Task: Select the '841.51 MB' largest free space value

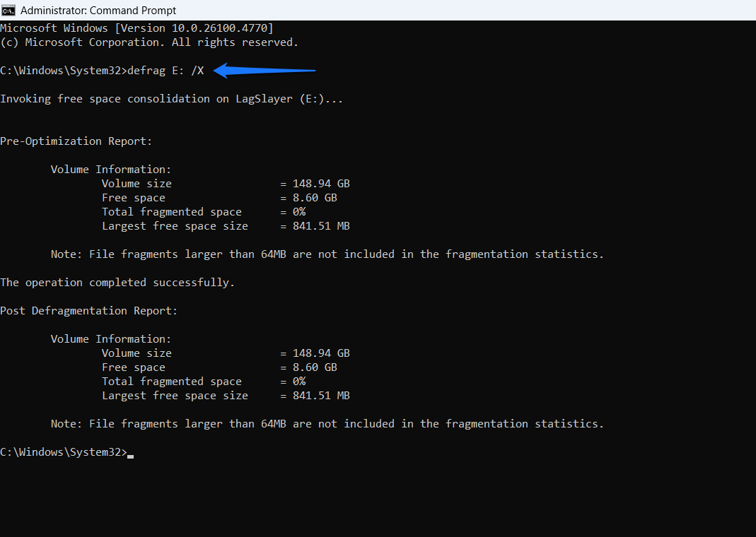Action: (x=321, y=225)
